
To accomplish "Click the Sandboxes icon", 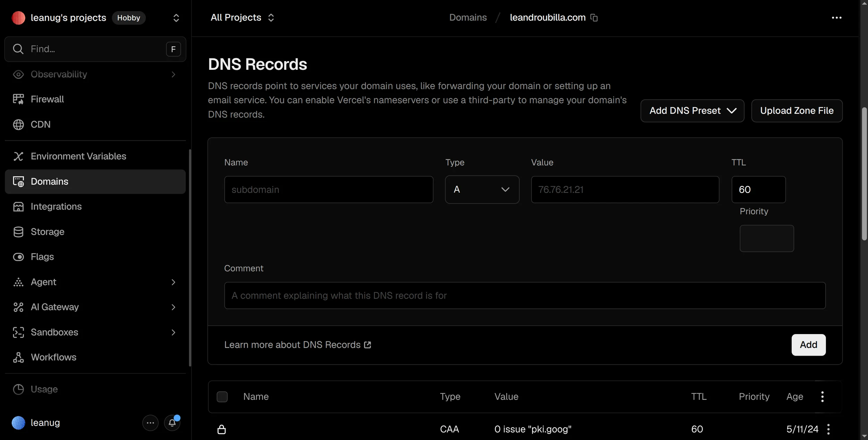I will point(18,332).
